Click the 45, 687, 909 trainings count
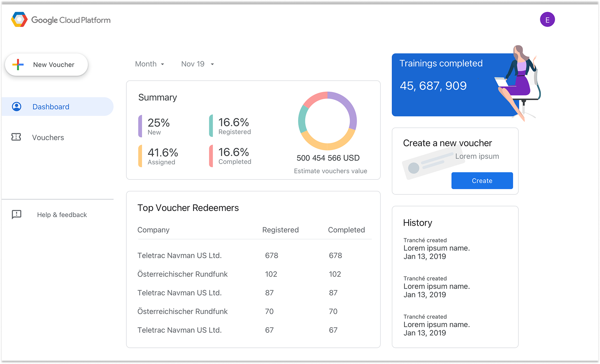The height and width of the screenshot is (364, 600). [433, 86]
